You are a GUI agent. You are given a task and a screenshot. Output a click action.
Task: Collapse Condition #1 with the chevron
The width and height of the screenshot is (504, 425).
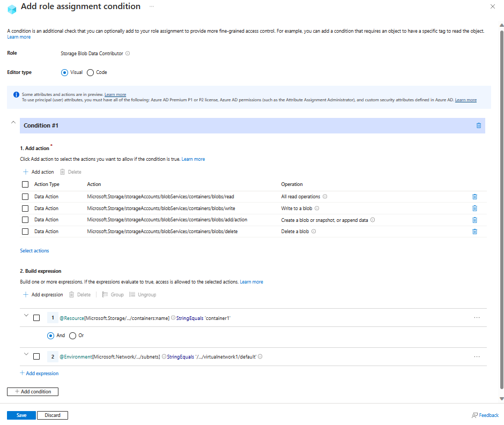13,122
